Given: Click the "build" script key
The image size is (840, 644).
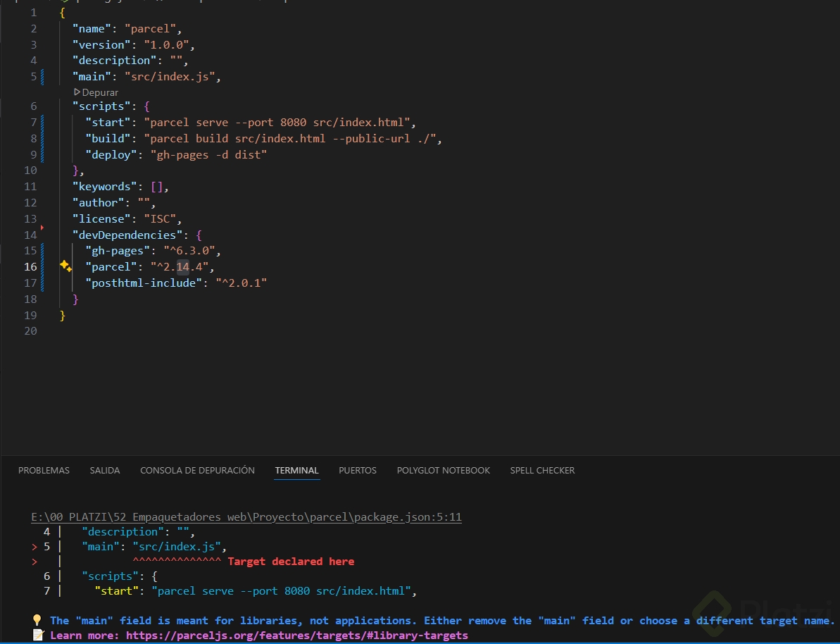Looking at the screenshot, I should tap(108, 138).
